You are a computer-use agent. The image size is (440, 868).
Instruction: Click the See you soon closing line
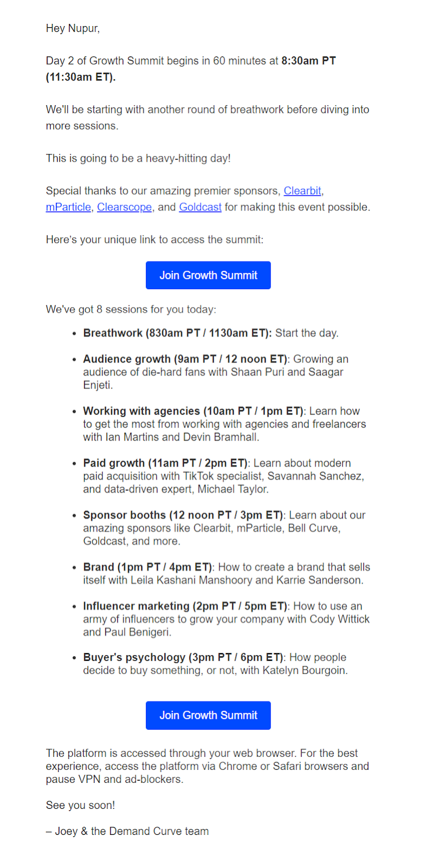[x=80, y=805]
